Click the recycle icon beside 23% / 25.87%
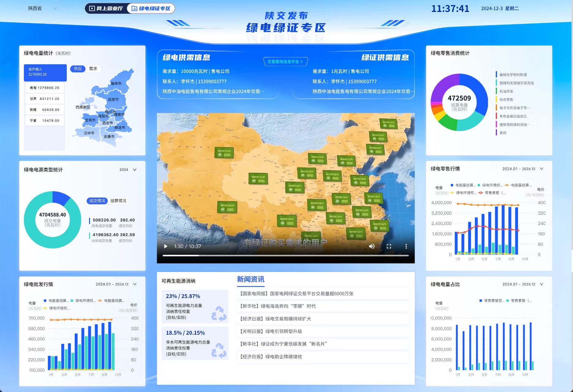 pos(219,313)
